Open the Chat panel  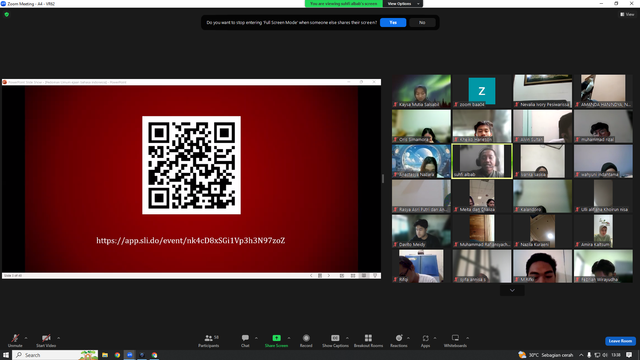click(245, 341)
